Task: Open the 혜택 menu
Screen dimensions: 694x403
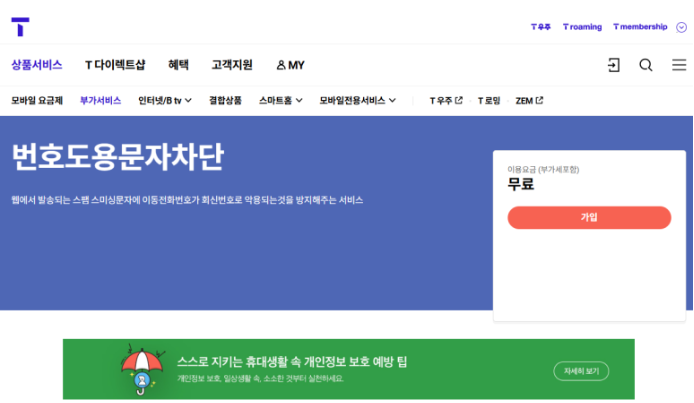Action: (178, 65)
